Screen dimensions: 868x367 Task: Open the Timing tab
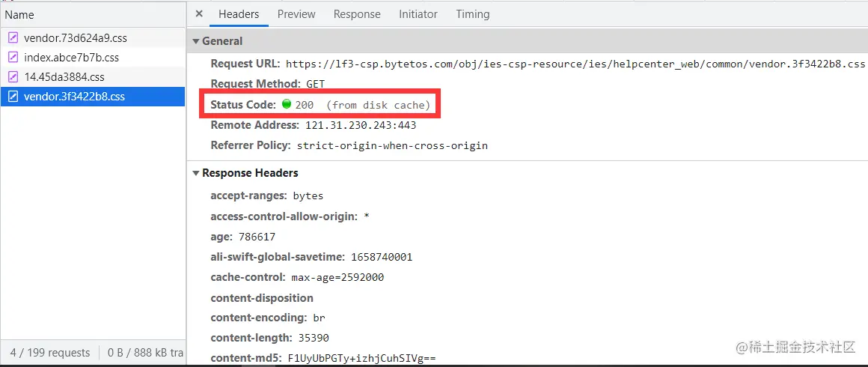click(x=473, y=14)
